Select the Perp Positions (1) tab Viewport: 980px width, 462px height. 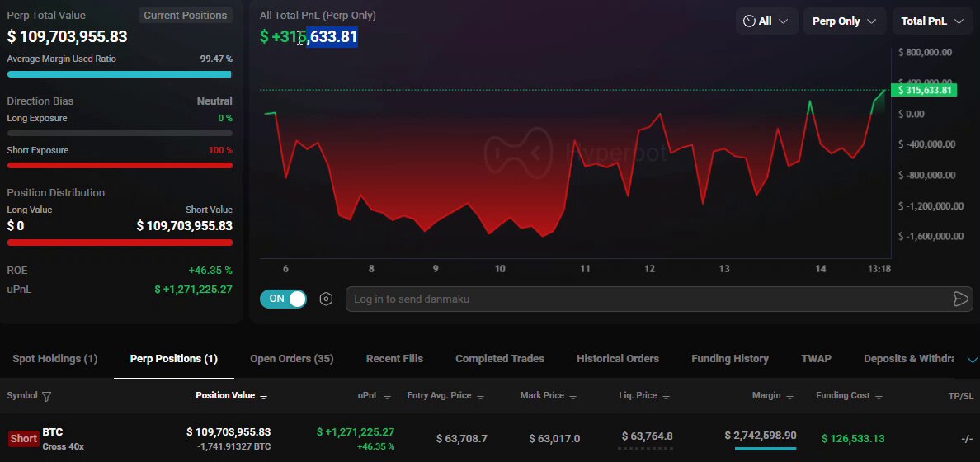[174, 359]
